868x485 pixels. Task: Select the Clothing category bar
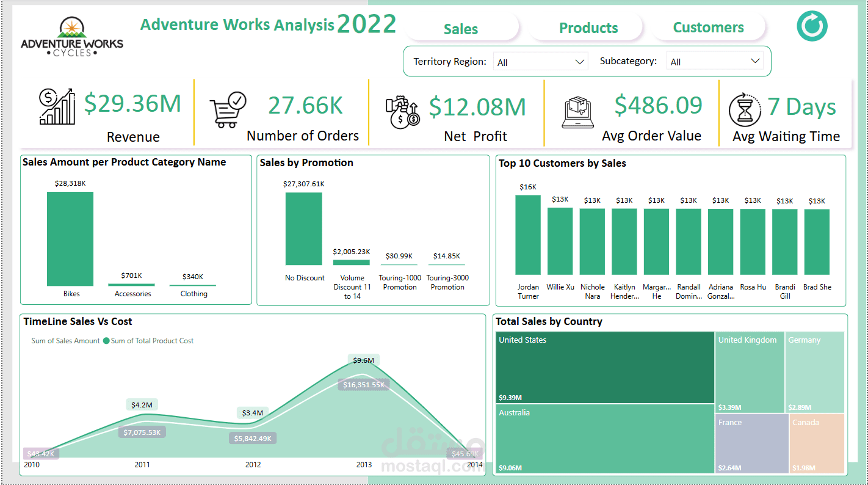point(192,285)
